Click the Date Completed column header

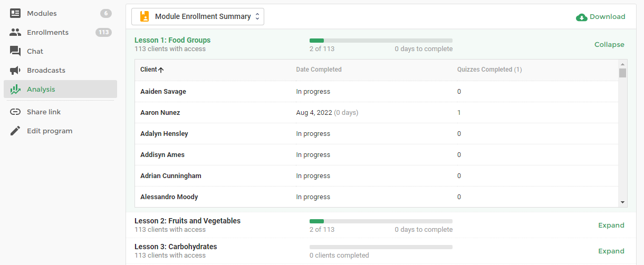point(319,70)
